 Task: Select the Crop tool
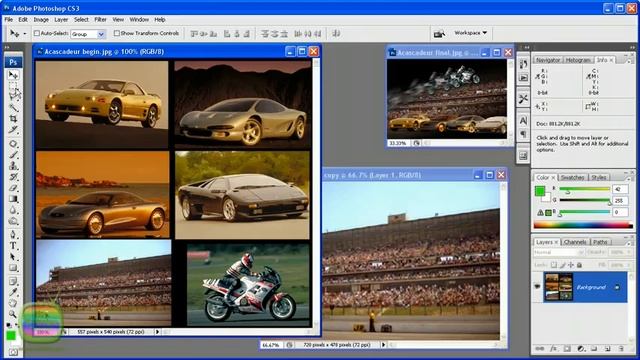[13, 118]
